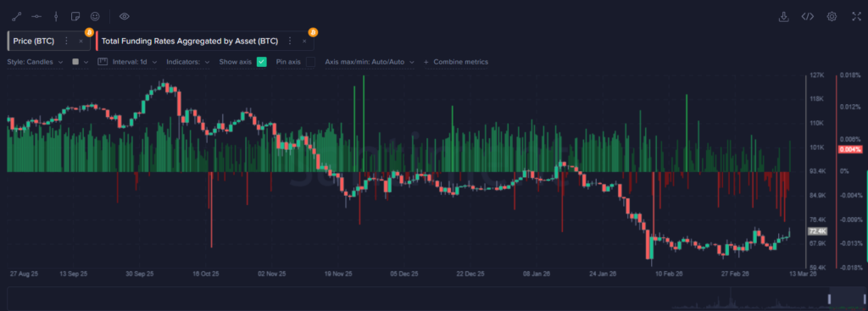Grab the left handle of timeline navigator
This screenshot has width=868, height=311.
pos(829,299)
